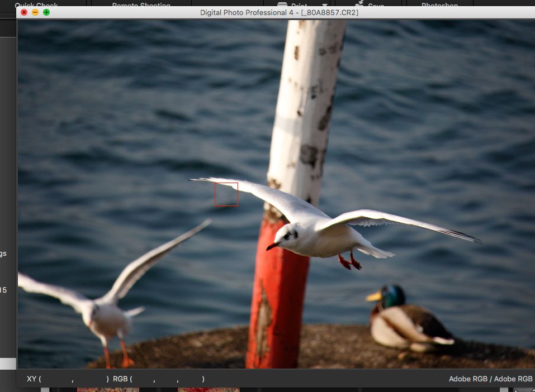
Task: Click Remote Shooting in the background toolbar
Action: click(x=141, y=5)
